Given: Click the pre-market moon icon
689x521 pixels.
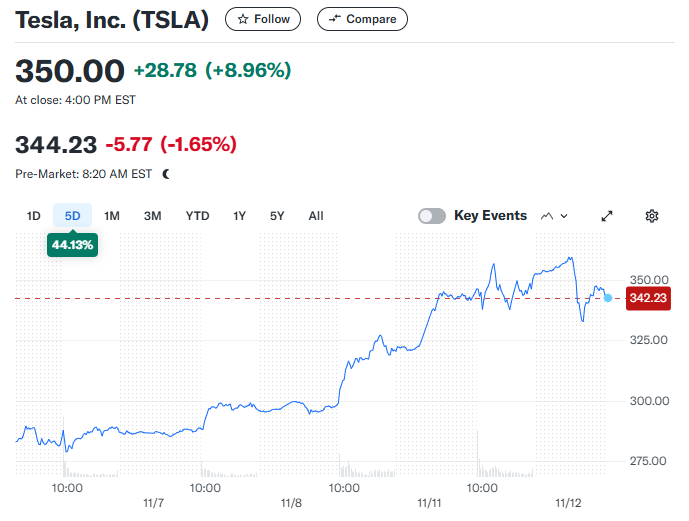Looking at the screenshot, I should pyautogui.click(x=166, y=174).
